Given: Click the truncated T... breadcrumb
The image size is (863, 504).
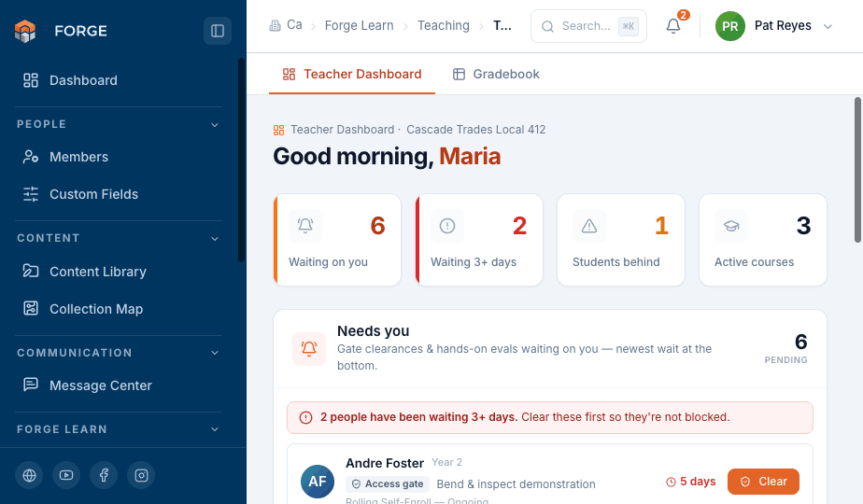Looking at the screenshot, I should (x=502, y=26).
